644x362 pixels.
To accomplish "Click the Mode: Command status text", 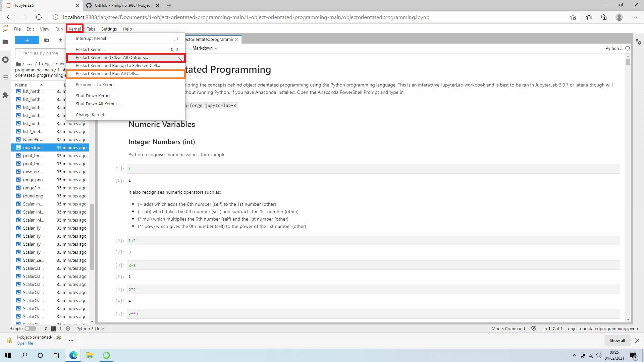I will (x=508, y=328).
